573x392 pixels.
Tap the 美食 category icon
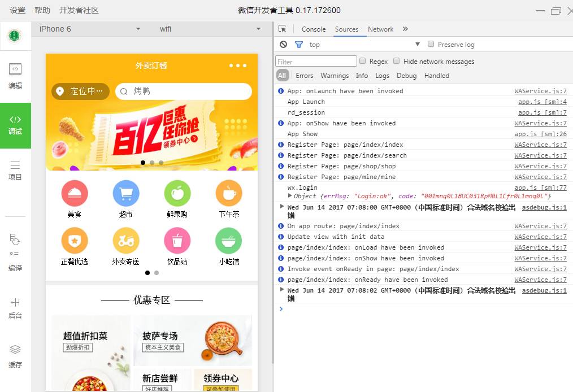click(x=75, y=193)
